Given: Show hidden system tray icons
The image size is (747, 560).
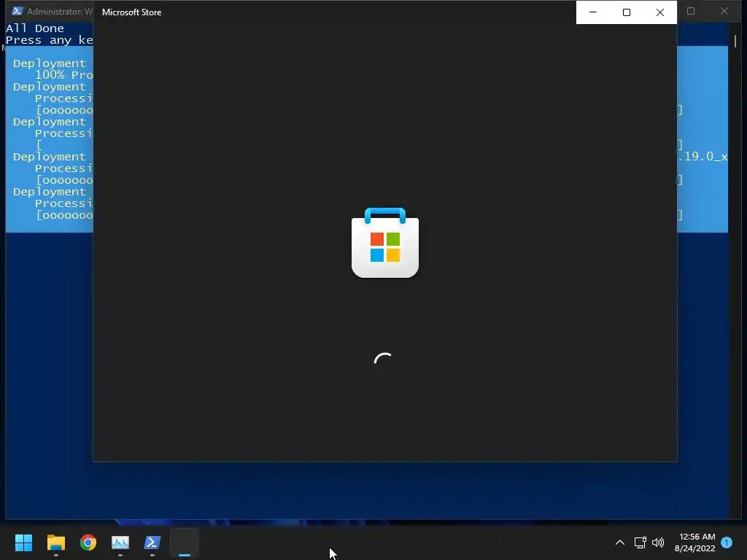Looking at the screenshot, I should (x=620, y=542).
